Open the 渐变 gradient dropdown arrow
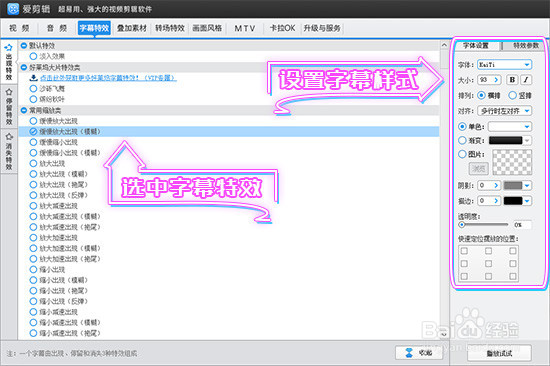 (527, 140)
